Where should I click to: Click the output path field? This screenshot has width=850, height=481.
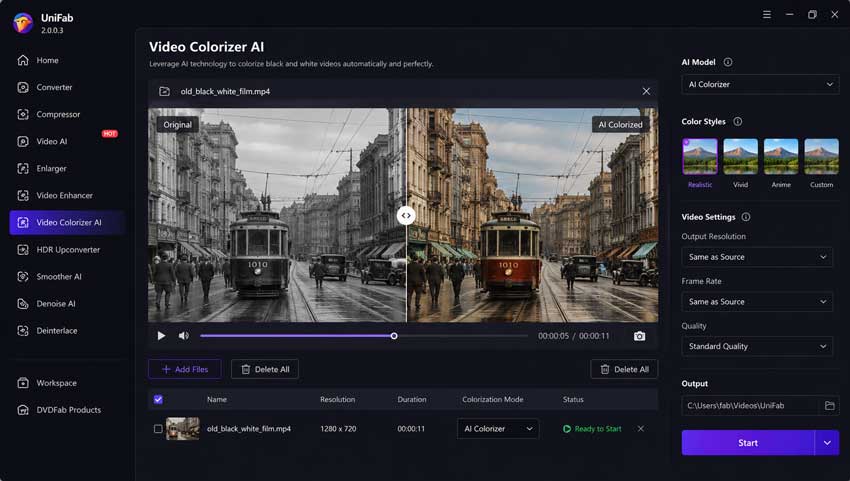(751, 406)
